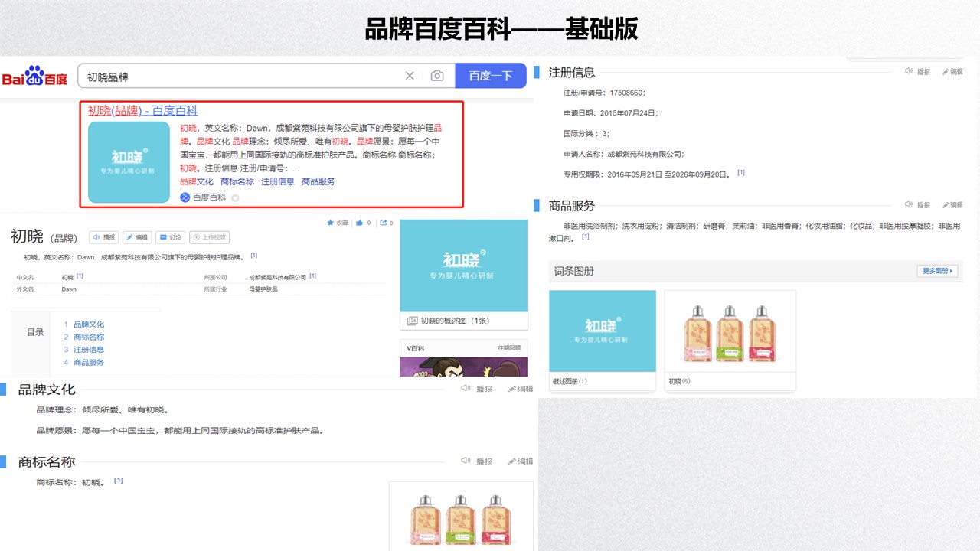Click 播报 button beside the 初晓 (品牌) title

point(104,237)
